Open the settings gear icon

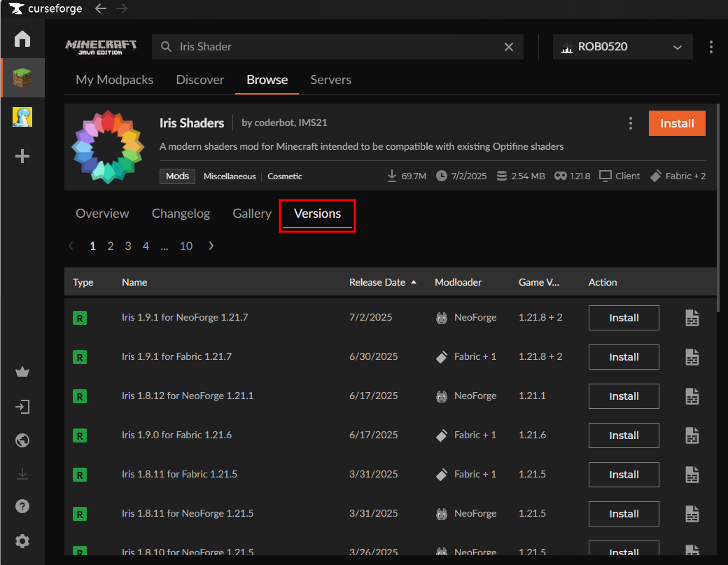(x=22, y=541)
